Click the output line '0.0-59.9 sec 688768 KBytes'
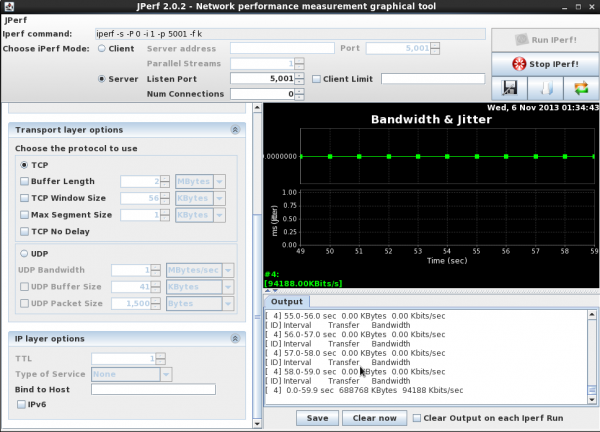 click(x=364, y=390)
